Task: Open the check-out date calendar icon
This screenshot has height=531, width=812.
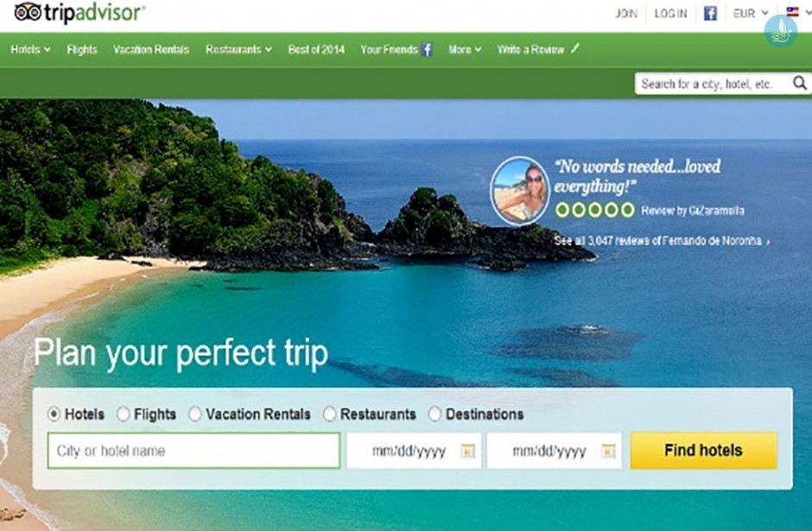Action: tap(608, 452)
